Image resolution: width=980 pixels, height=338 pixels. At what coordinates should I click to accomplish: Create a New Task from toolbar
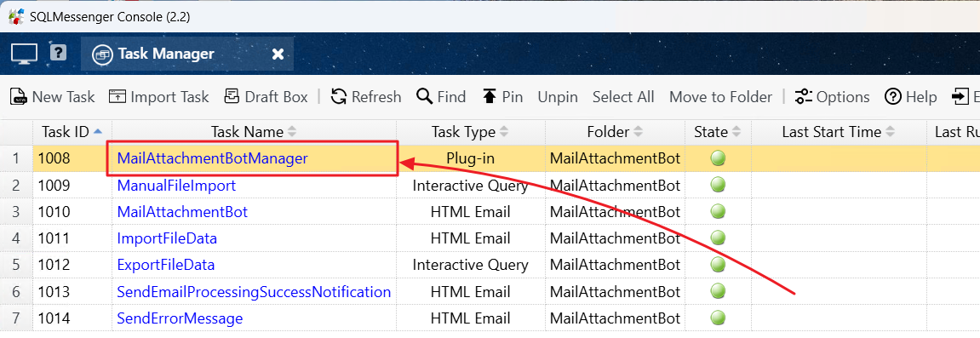(x=53, y=97)
